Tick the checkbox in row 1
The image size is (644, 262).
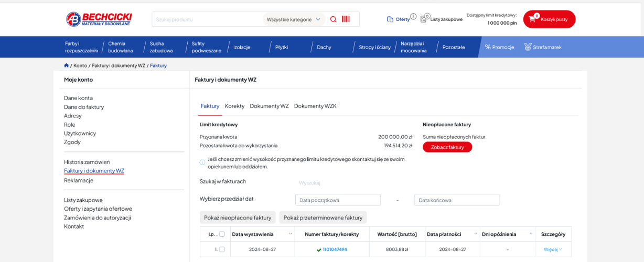pos(222,249)
